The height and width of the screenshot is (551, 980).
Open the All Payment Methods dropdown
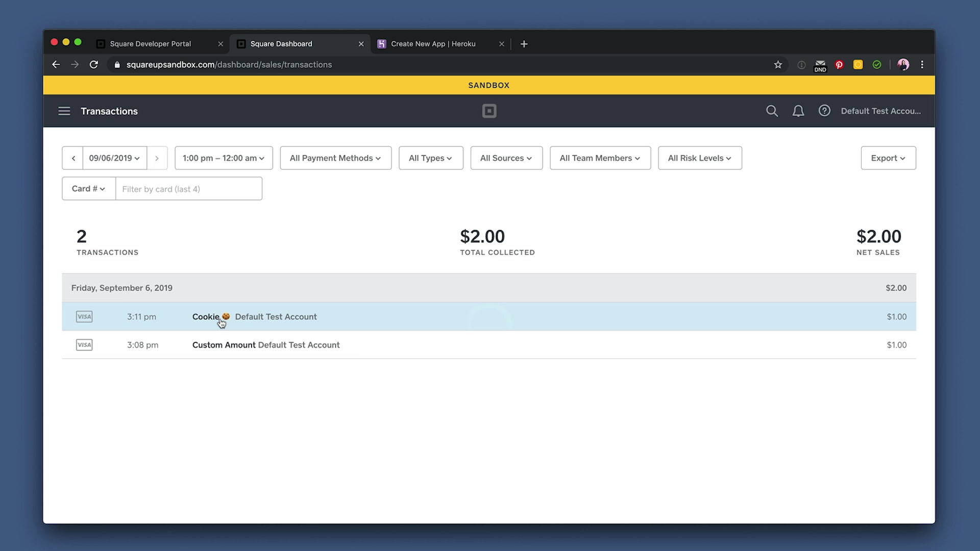(335, 158)
